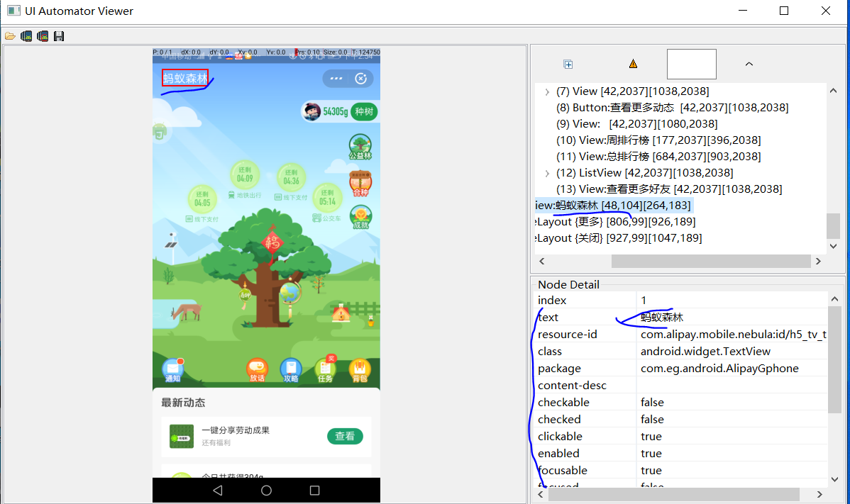
Task: Click the expand-all plus icon in hierarchy panel
Action: (x=568, y=65)
